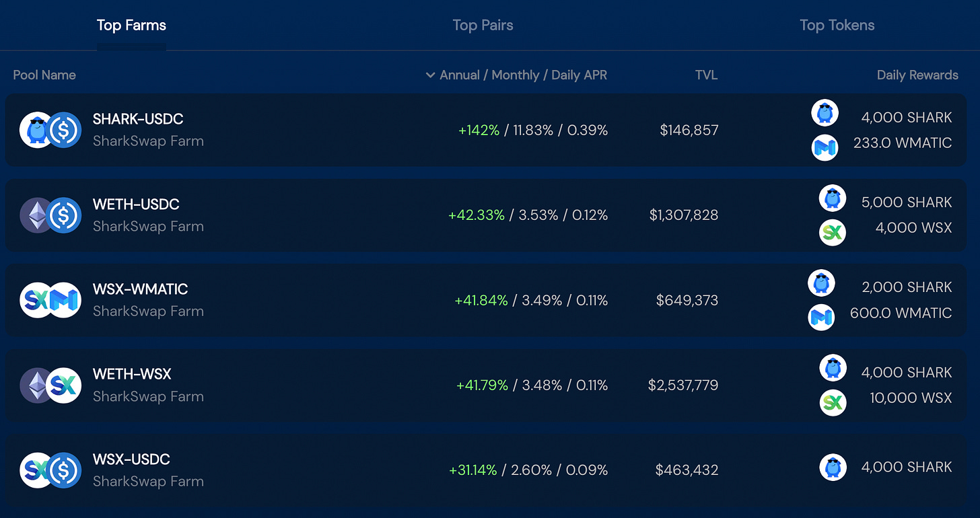Click SharkSwap Farm label under WETH-WSX
The height and width of the screenshot is (518, 980).
148,397
